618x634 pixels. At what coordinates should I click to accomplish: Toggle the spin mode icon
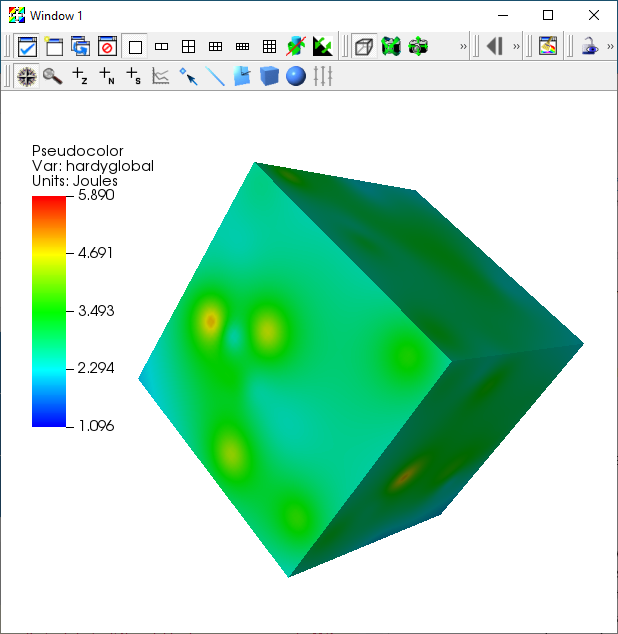coord(296,46)
